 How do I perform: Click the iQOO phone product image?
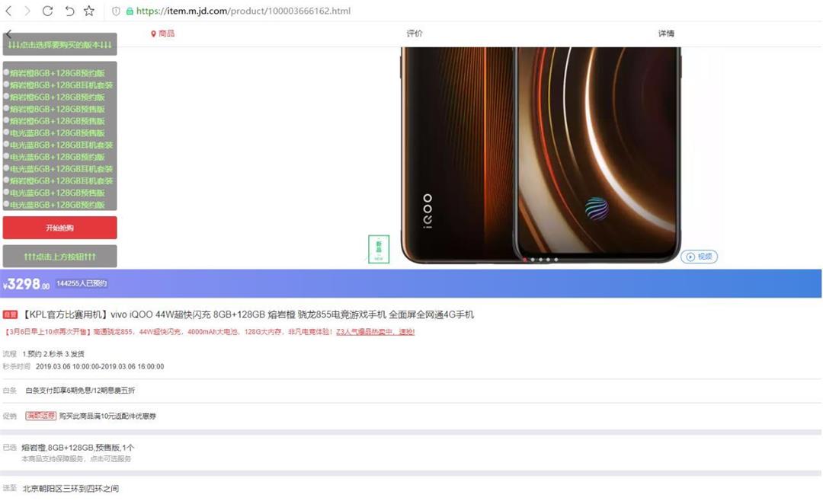pyautogui.click(x=540, y=155)
